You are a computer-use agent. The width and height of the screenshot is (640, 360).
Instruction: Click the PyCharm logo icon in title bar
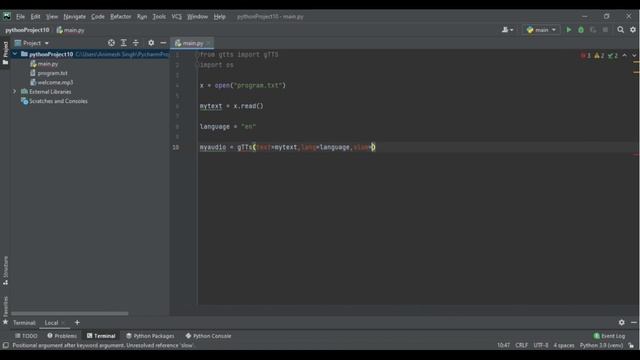point(7,16)
